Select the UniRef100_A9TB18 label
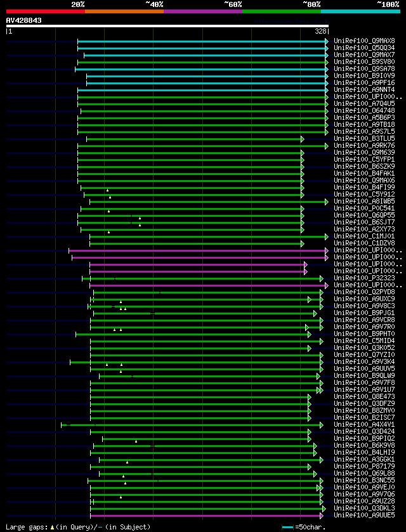Viewport: 406px width, 532px height. coord(364,124)
